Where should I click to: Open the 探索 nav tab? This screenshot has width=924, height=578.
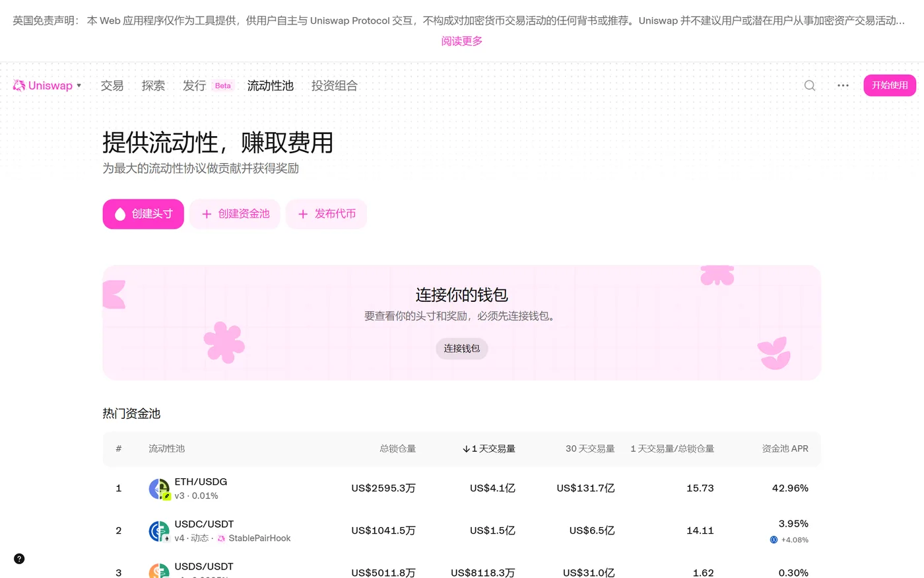pos(153,85)
